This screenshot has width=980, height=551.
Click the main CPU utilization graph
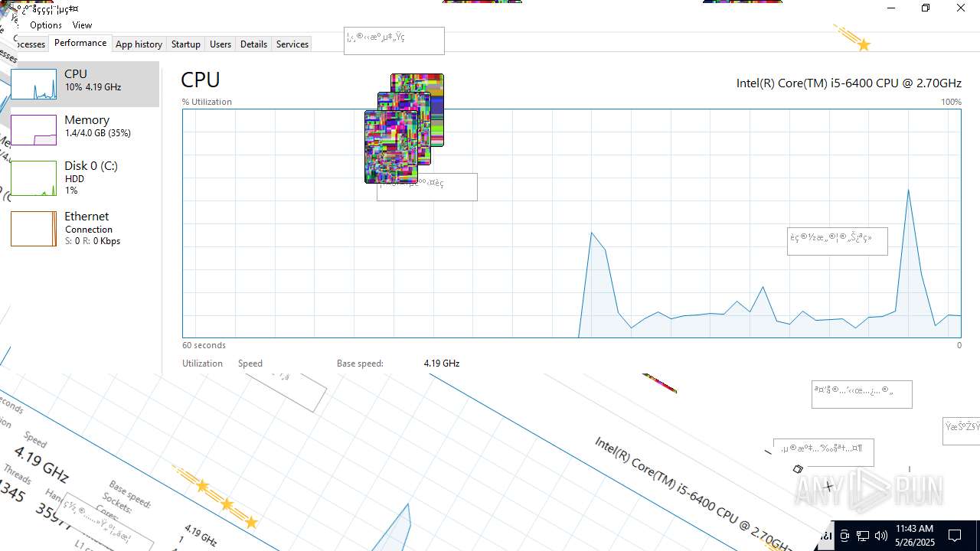(x=571, y=223)
